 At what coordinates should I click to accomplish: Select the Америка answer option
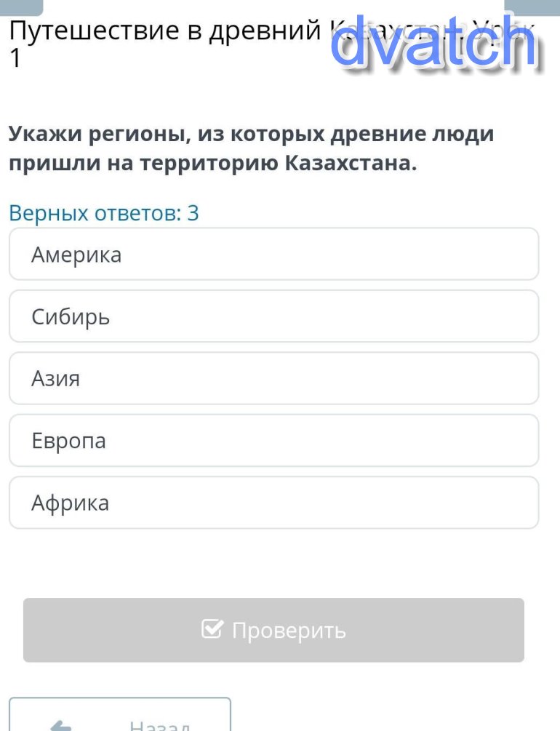(273, 255)
